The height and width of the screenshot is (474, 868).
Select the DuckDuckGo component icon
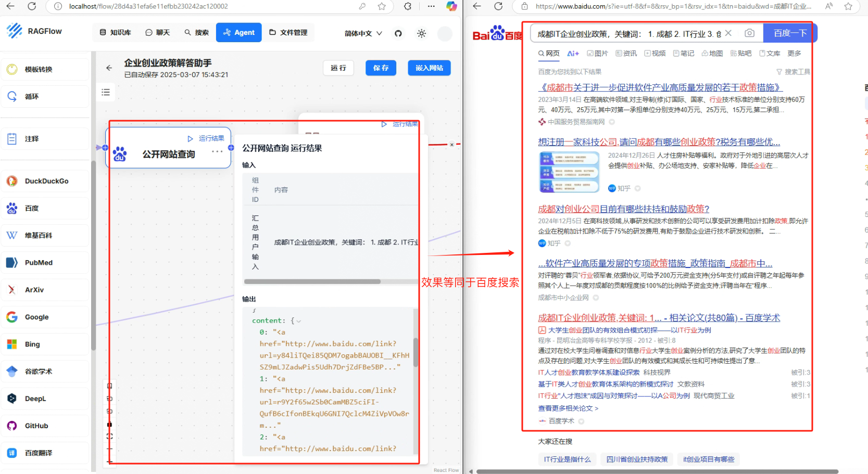(12, 181)
